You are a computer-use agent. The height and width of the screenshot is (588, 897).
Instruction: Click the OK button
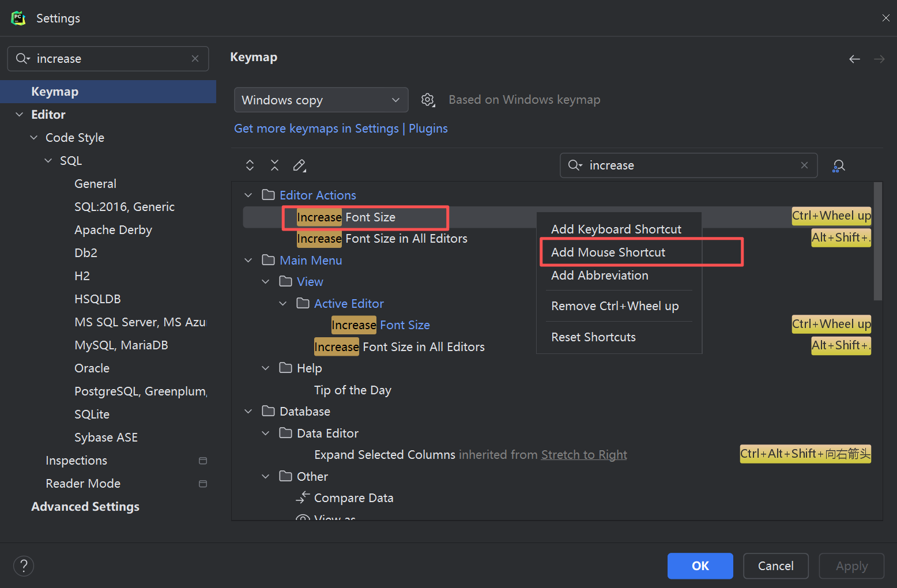(700, 566)
